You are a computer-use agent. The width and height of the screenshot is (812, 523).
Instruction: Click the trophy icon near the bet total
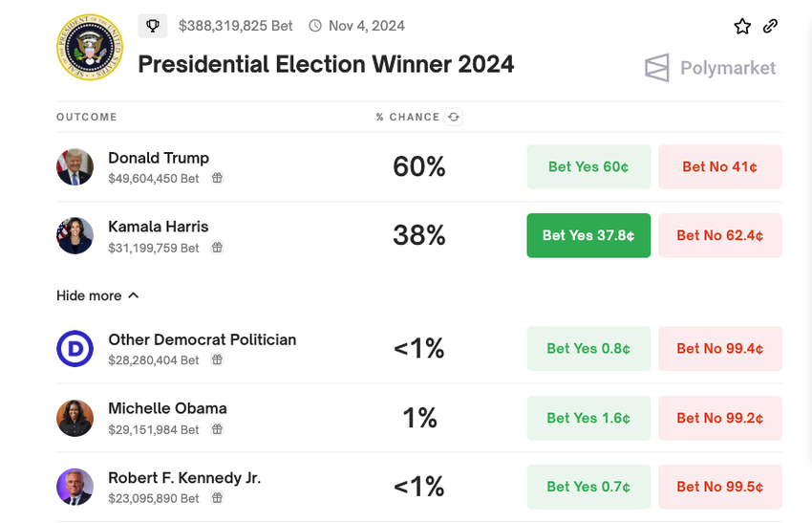pyautogui.click(x=153, y=26)
